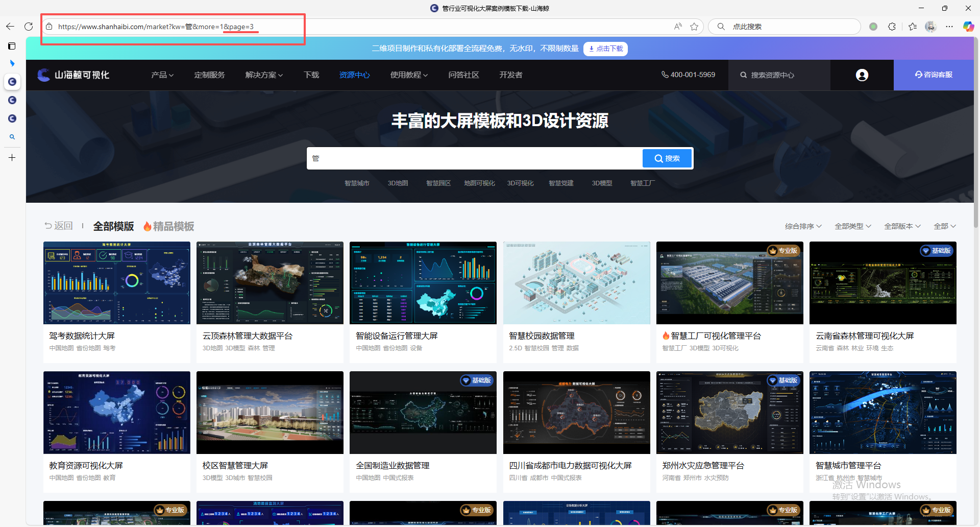Click the browser back arrow

10,27
